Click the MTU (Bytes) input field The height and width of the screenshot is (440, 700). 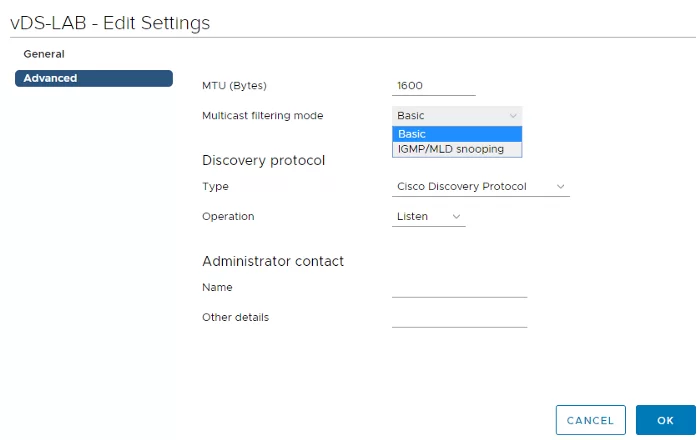(x=433, y=86)
